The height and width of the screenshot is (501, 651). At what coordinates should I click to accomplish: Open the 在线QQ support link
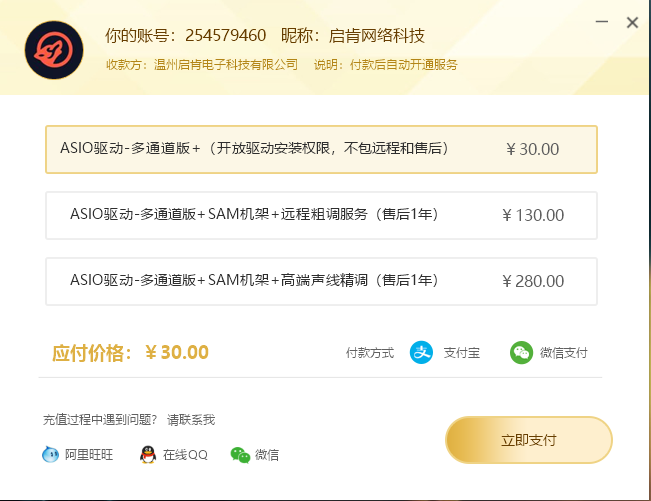coord(185,455)
